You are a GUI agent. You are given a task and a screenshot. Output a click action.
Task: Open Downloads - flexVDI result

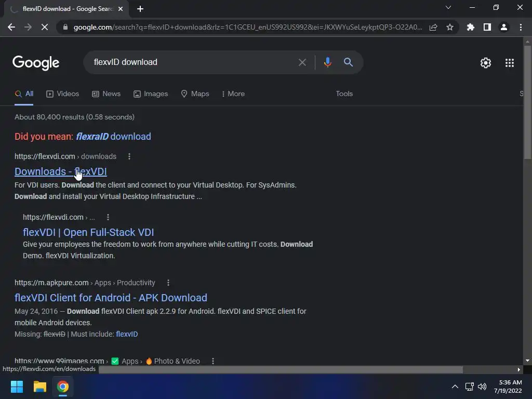coord(61,171)
